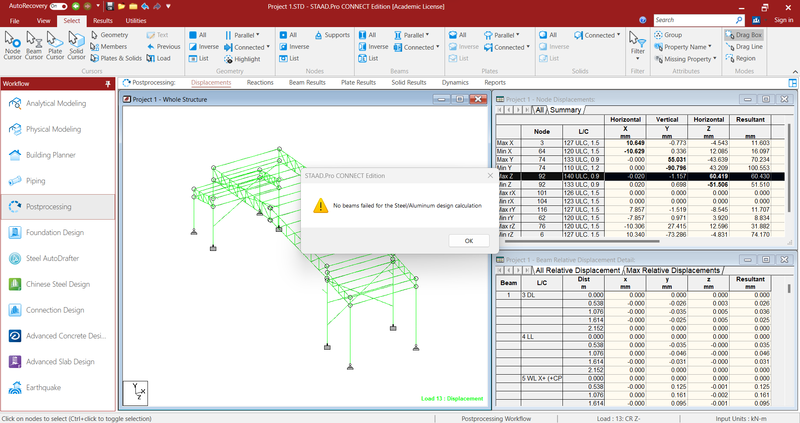Open Max Relative Displacements tab
The image size is (800, 423).
[673, 270]
